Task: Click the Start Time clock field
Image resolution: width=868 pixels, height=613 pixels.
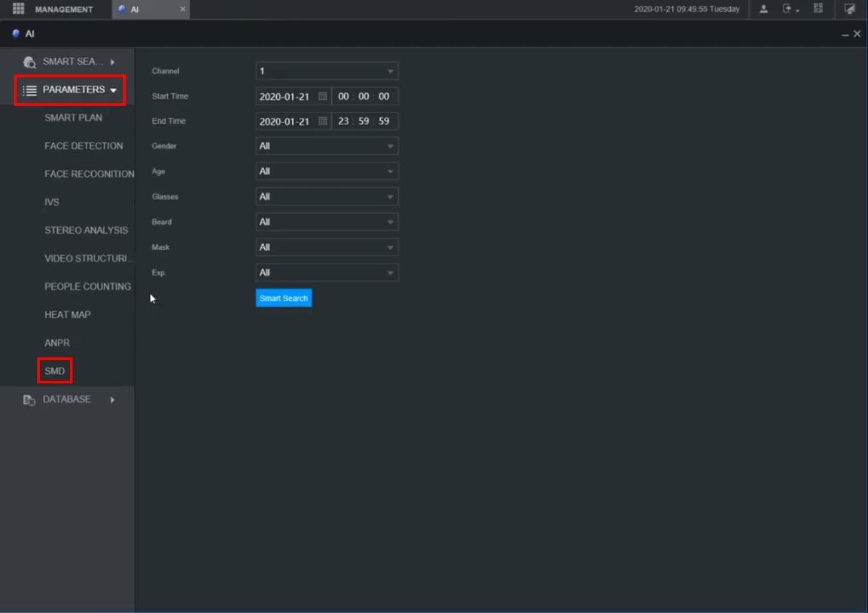Action: tap(365, 97)
